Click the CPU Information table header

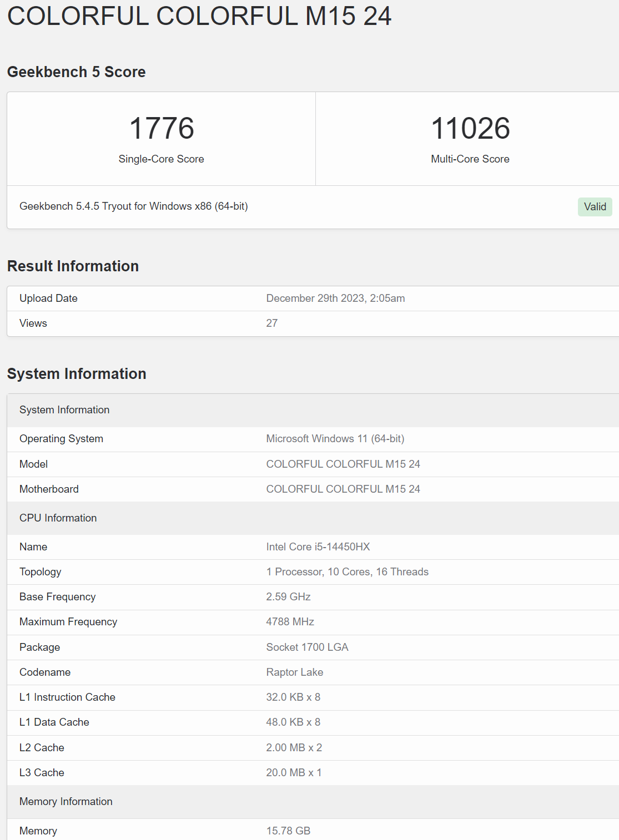(313, 518)
